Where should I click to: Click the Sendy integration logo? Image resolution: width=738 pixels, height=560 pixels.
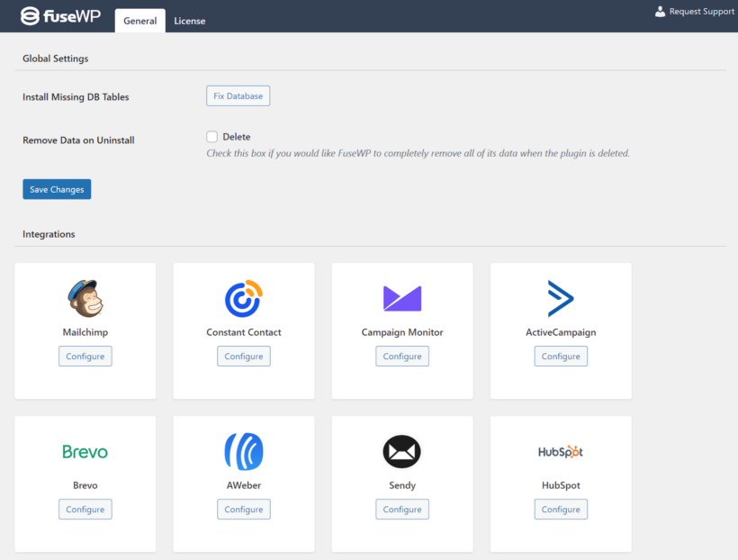[x=401, y=451]
